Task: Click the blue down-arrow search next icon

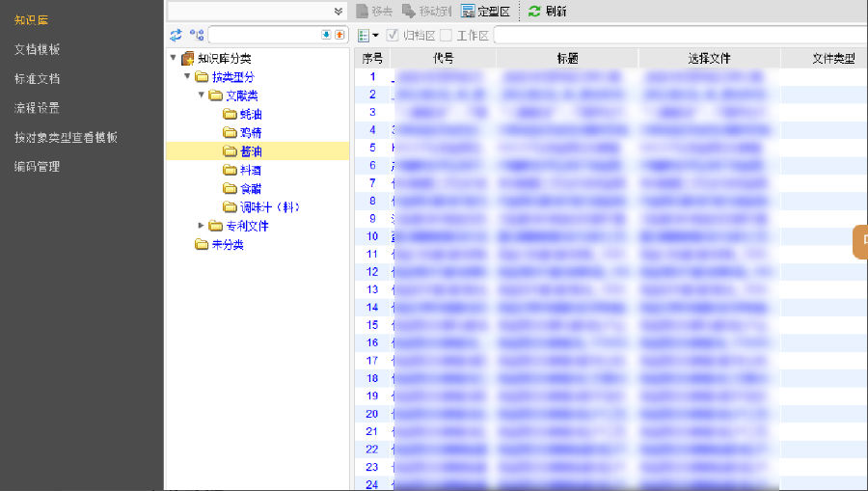Action: [326, 35]
